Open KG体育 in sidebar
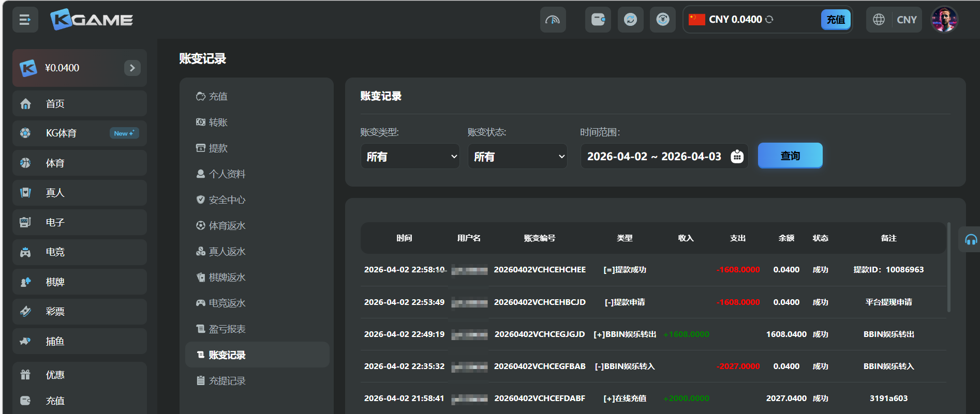 click(80, 133)
